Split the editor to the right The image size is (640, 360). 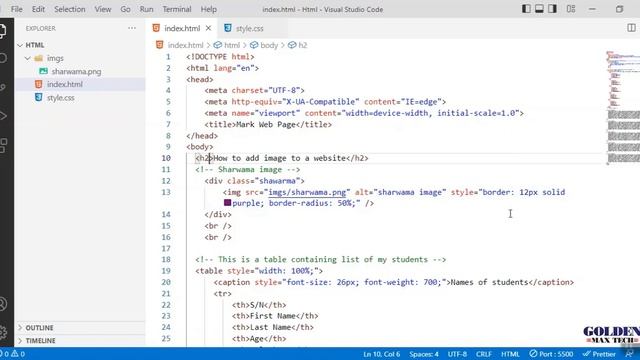pyautogui.click(x=631, y=28)
